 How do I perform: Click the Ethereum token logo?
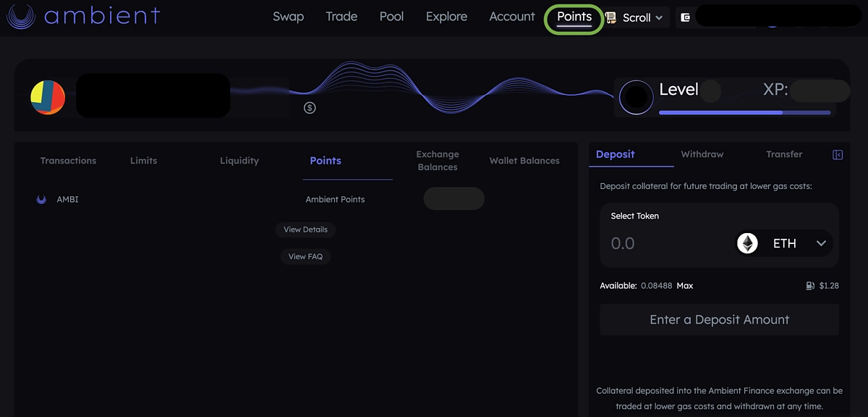[x=747, y=243]
